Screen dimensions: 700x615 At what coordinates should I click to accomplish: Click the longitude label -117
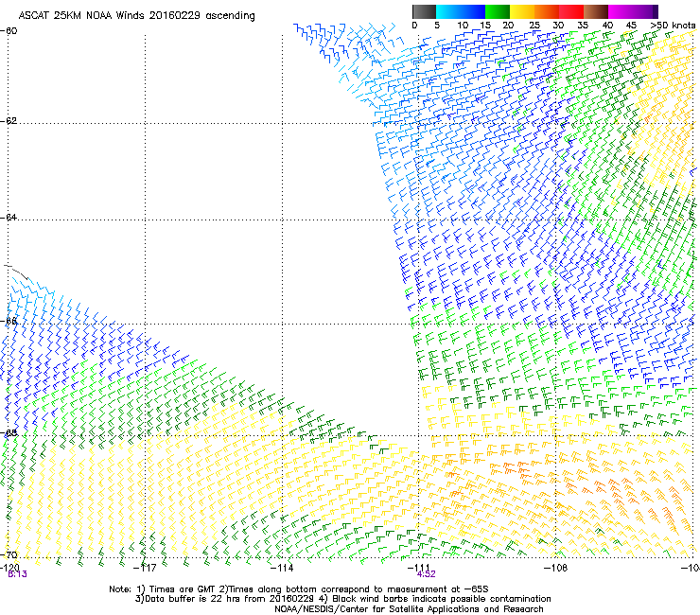[145, 567]
